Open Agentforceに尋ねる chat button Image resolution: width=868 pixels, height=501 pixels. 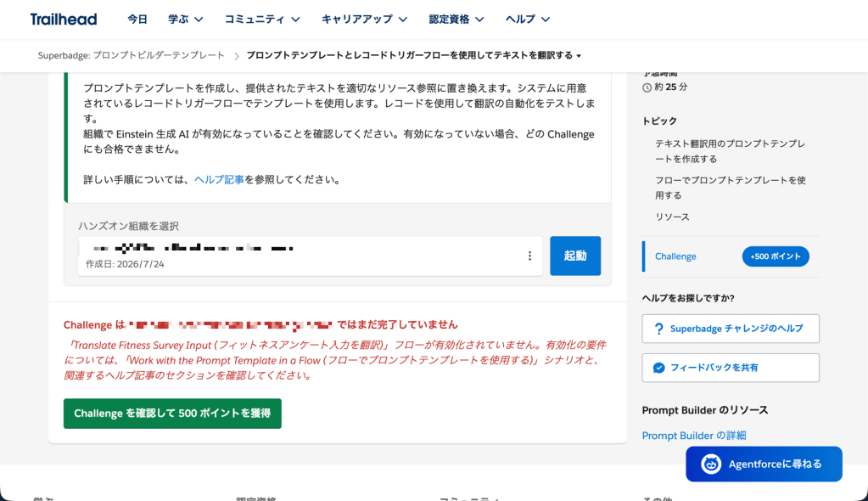point(764,464)
